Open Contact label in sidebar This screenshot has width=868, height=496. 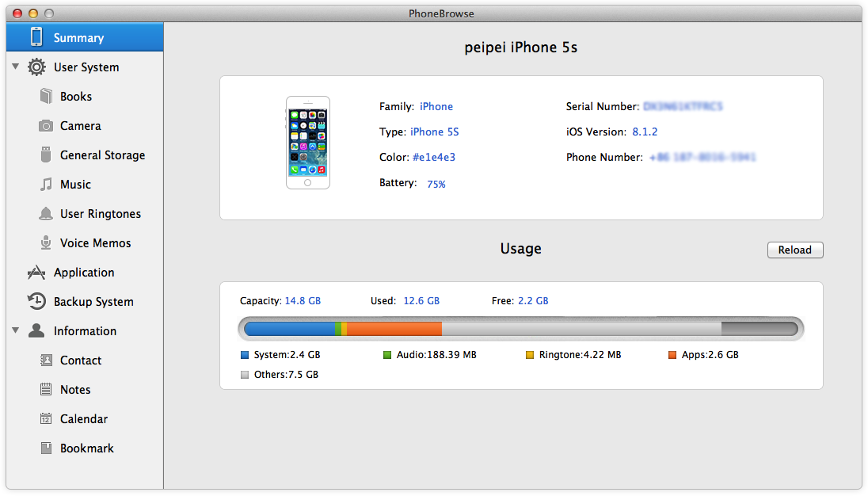80,361
